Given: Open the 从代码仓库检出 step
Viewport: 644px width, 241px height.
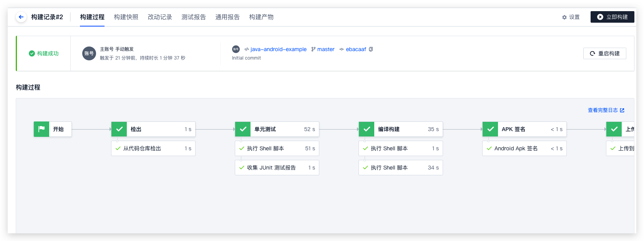Looking at the screenshot, I should click(x=153, y=148).
